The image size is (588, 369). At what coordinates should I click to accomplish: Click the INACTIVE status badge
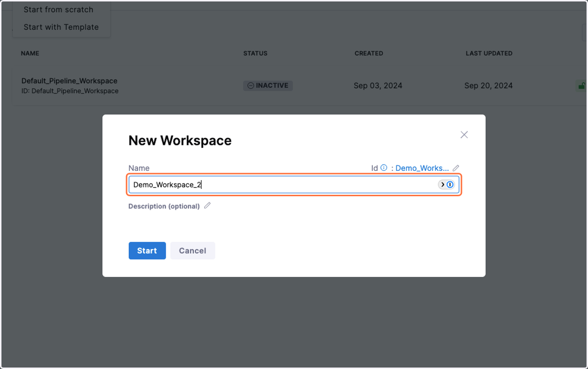click(268, 86)
